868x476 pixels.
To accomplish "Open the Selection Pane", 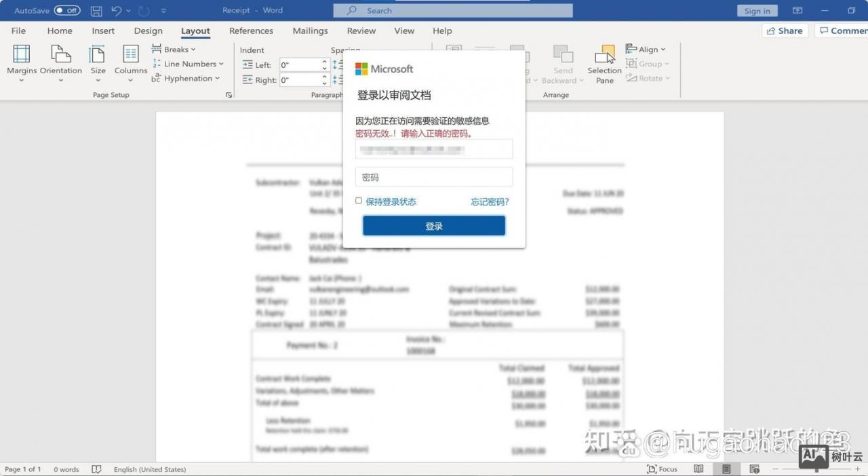I will (604, 64).
